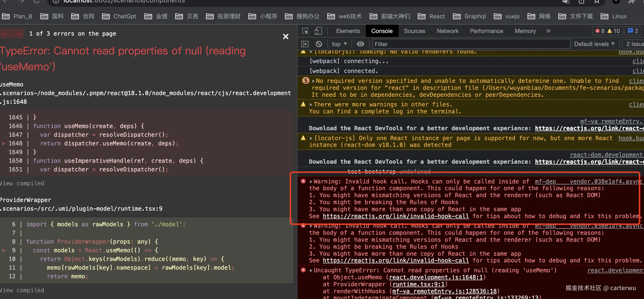644x299 pixels.
Task: Expand the Uncaught TypeError stack trace
Action: [x=311, y=270]
